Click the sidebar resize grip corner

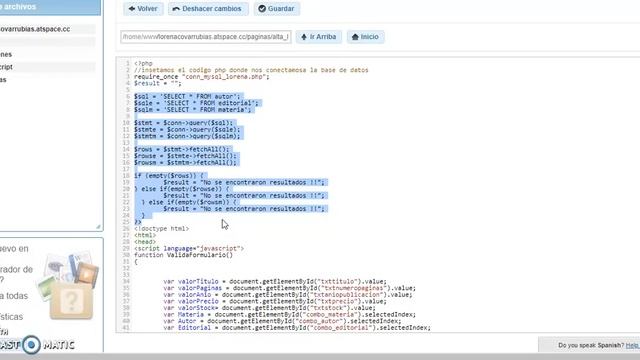[98, 227]
